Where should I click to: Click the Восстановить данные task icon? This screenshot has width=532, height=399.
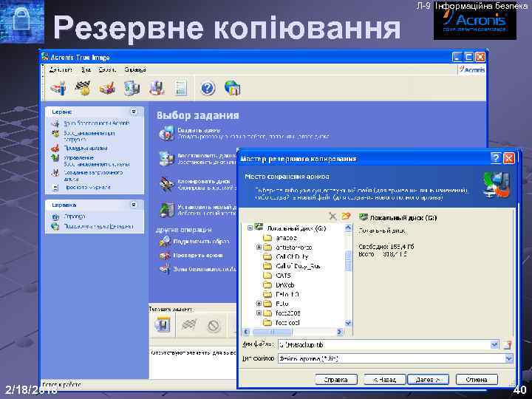pyautogui.click(x=166, y=158)
